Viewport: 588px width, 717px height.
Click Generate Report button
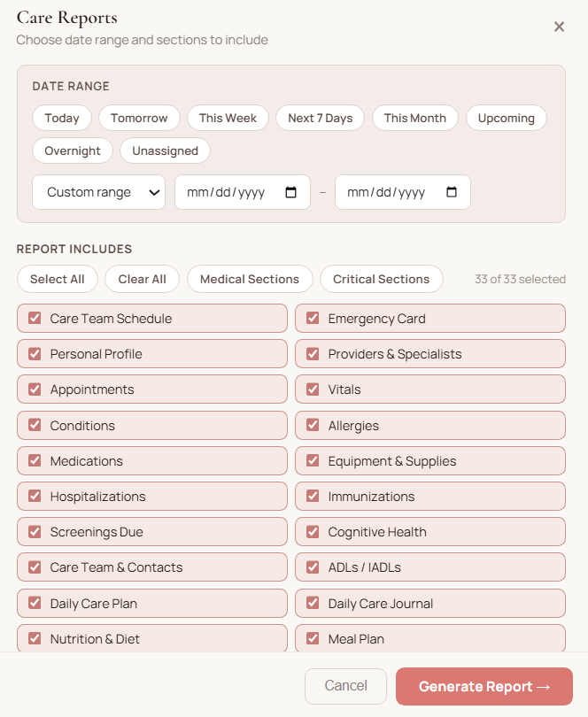coord(484,686)
